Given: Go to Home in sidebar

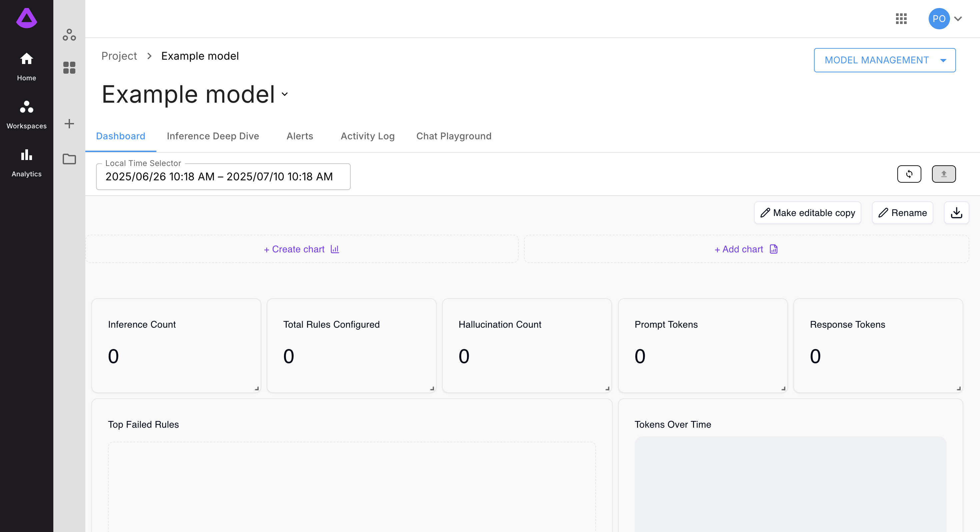Looking at the screenshot, I should click(x=27, y=67).
